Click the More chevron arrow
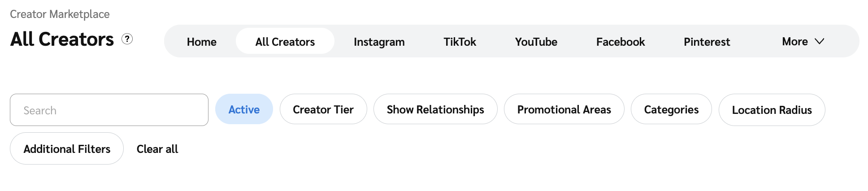This screenshot has width=868, height=191. (x=820, y=41)
